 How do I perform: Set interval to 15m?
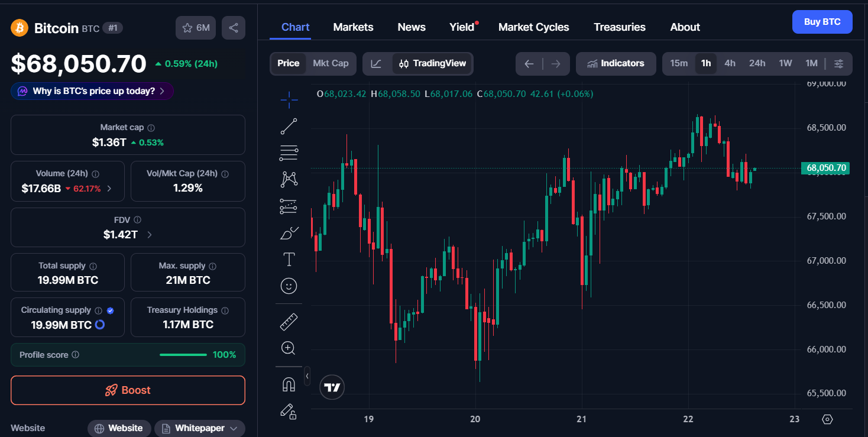(679, 63)
